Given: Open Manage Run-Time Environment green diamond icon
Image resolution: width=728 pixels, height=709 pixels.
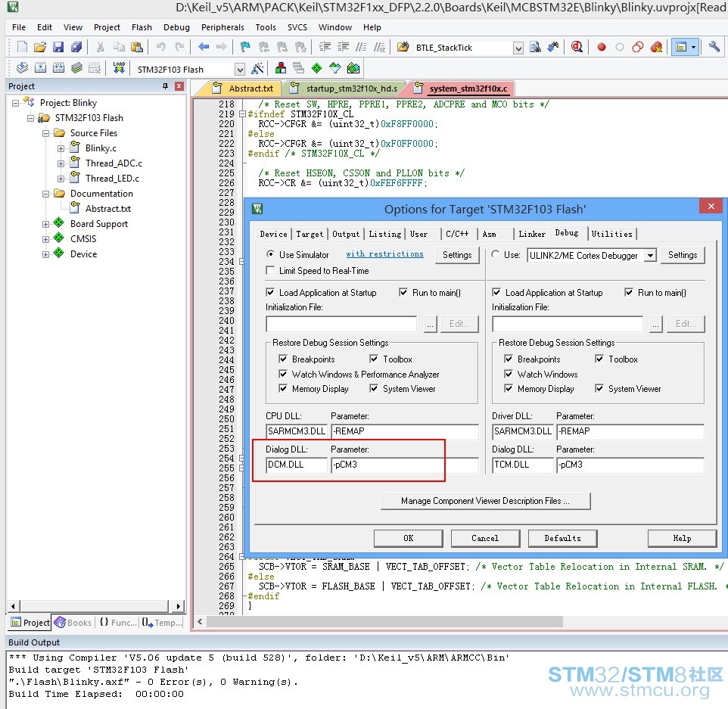Looking at the screenshot, I should 316,68.
